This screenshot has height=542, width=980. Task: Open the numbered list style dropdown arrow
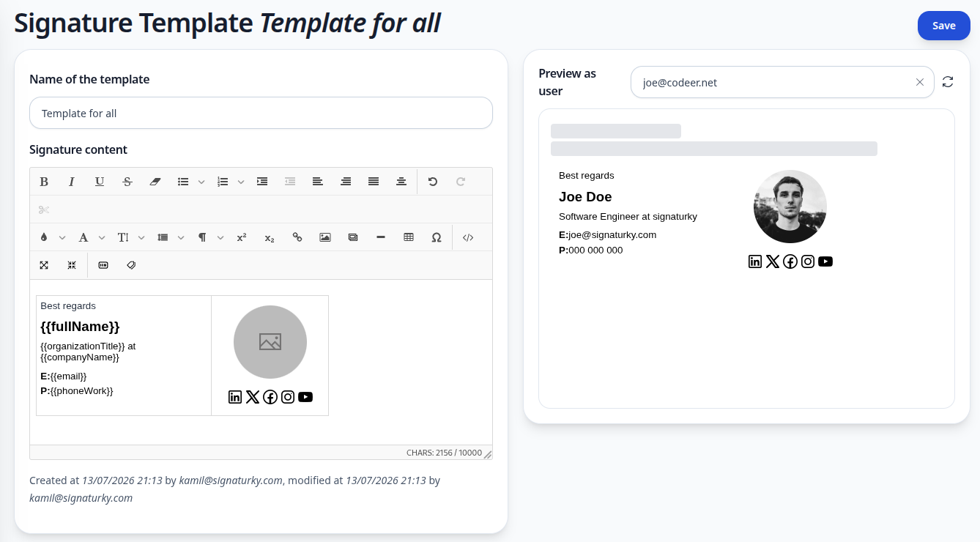241,182
